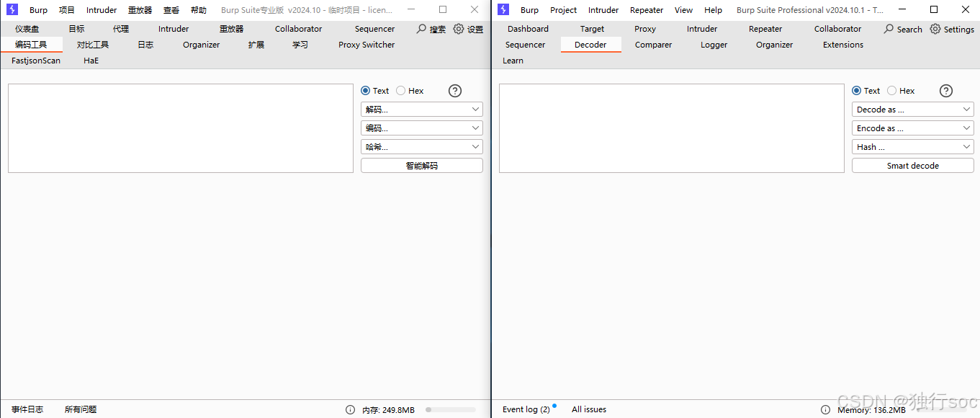
Task: Click the gear icon next to Settings in the English window
Action: coord(935,29)
